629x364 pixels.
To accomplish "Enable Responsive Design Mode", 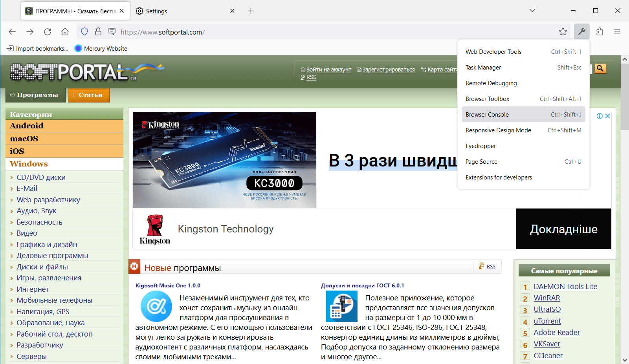I will point(523,130).
